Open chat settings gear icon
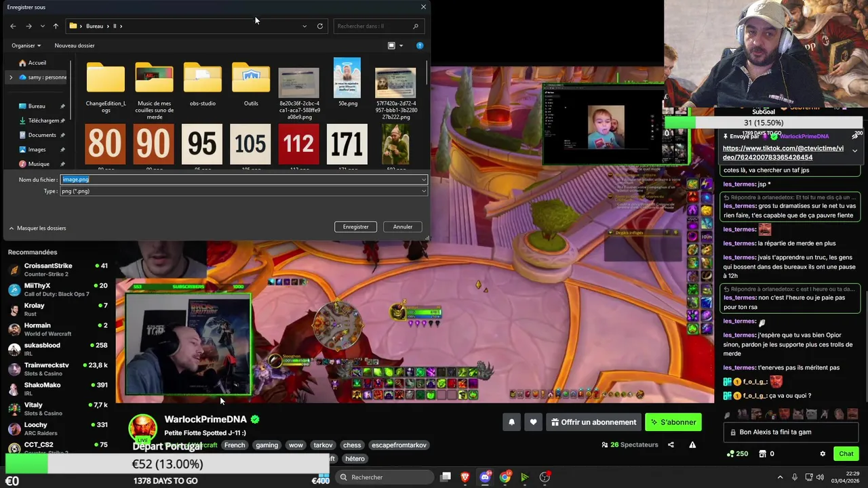Viewport: 868px width, 488px height. coord(823,454)
